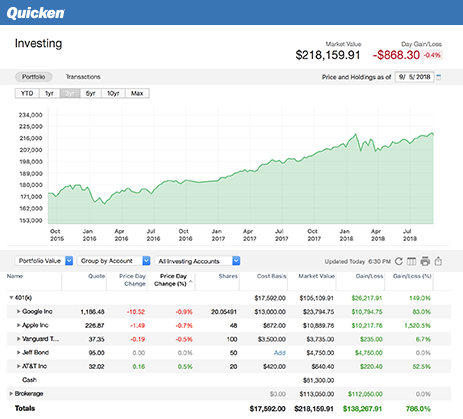Expand the Jeff Bond row
The image size is (463, 419).
(x=19, y=352)
